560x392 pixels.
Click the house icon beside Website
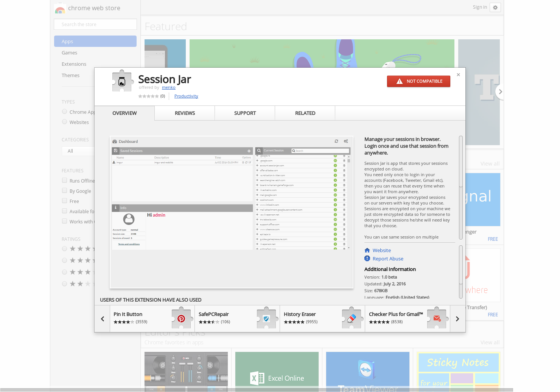tap(367, 250)
